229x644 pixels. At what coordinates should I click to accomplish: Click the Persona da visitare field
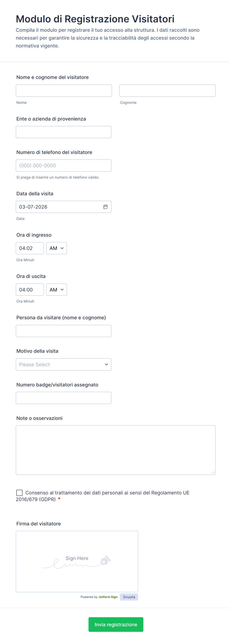point(64,331)
